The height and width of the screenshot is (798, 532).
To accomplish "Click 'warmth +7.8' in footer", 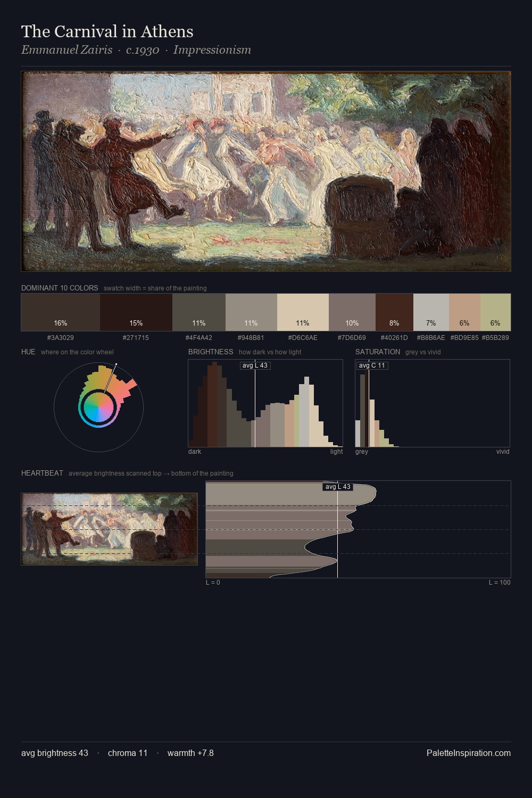I will click(190, 753).
